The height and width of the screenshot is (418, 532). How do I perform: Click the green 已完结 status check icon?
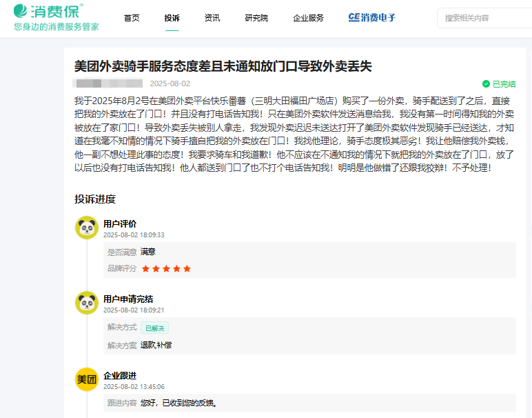point(486,84)
